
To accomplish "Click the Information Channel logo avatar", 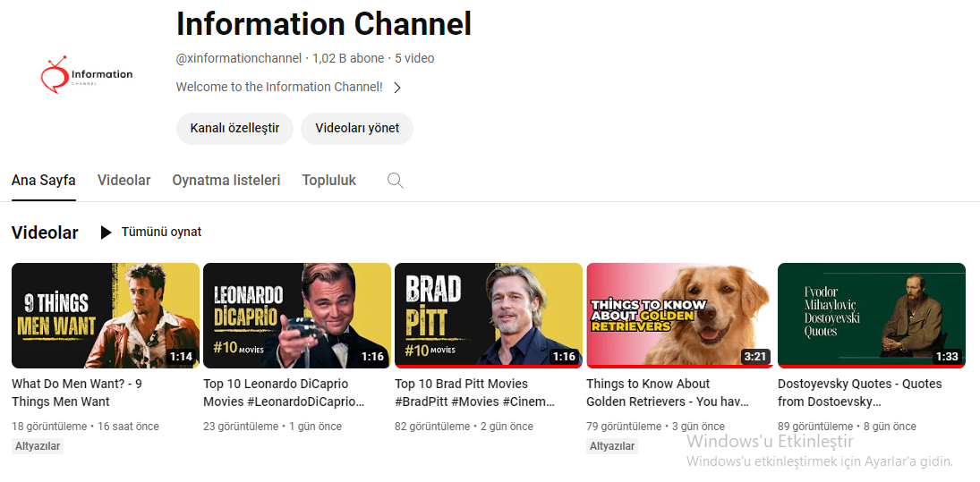I will point(87,74).
